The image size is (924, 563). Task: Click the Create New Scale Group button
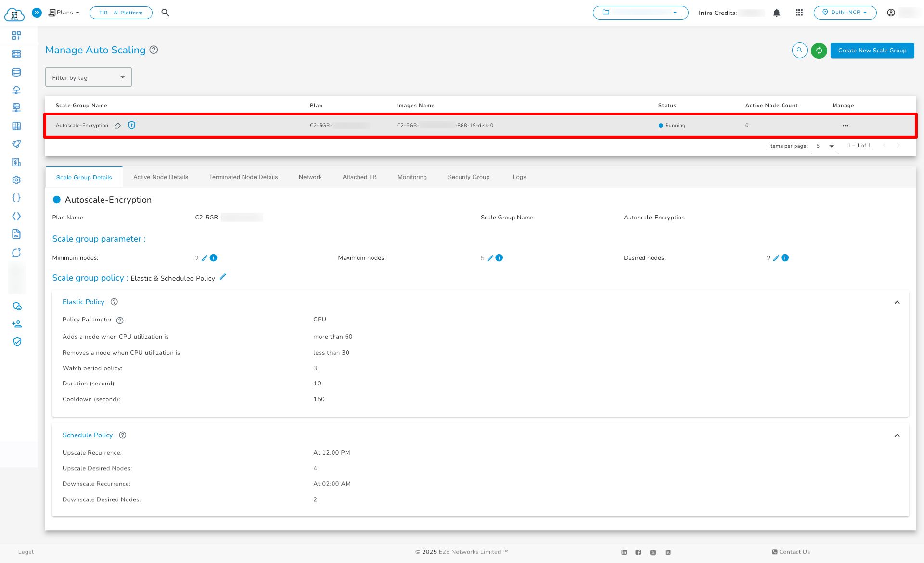coord(872,51)
